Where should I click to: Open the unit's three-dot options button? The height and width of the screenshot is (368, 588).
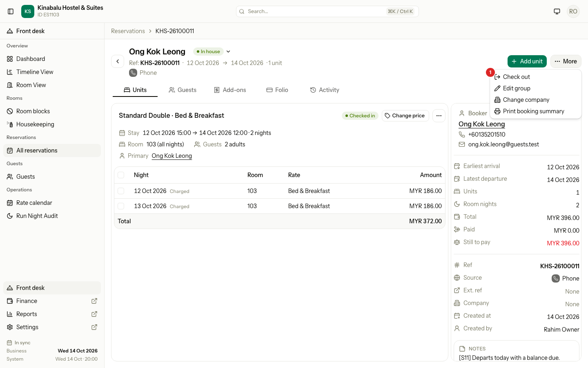[439, 116]
